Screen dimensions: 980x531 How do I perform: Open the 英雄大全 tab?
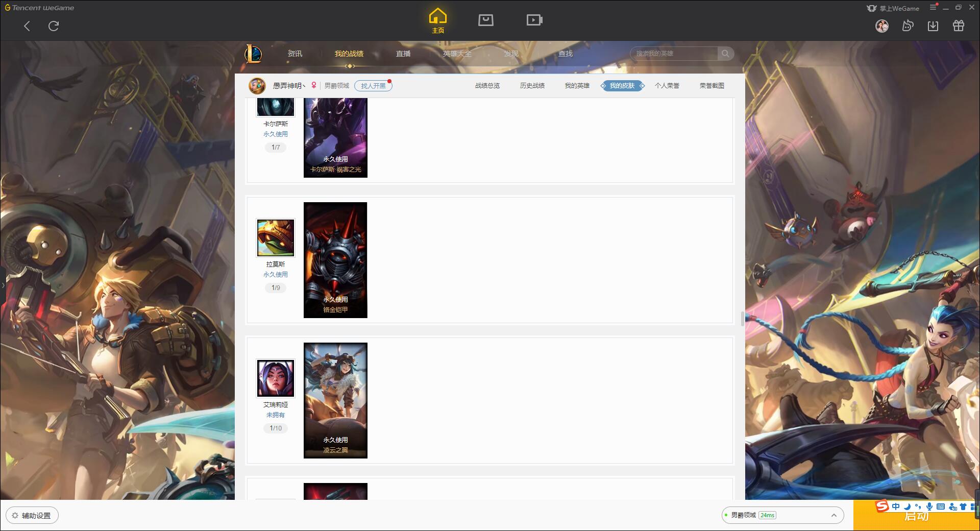pos(457,54)
